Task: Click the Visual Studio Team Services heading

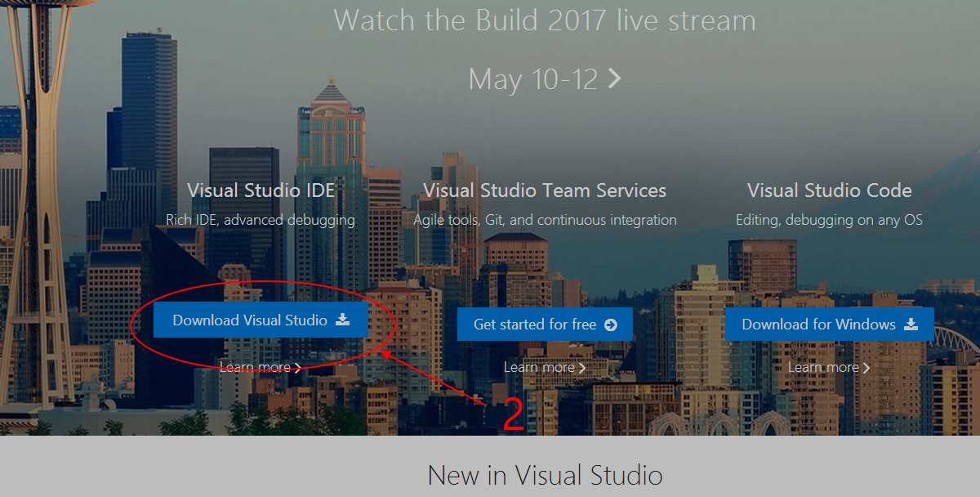Action: pos(545,190)
